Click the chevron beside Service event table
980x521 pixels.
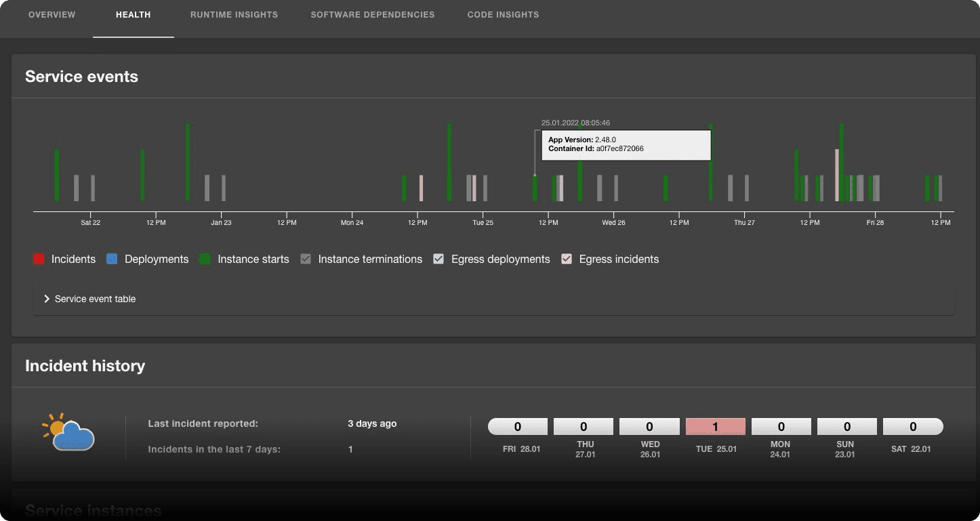click(47, 299)
